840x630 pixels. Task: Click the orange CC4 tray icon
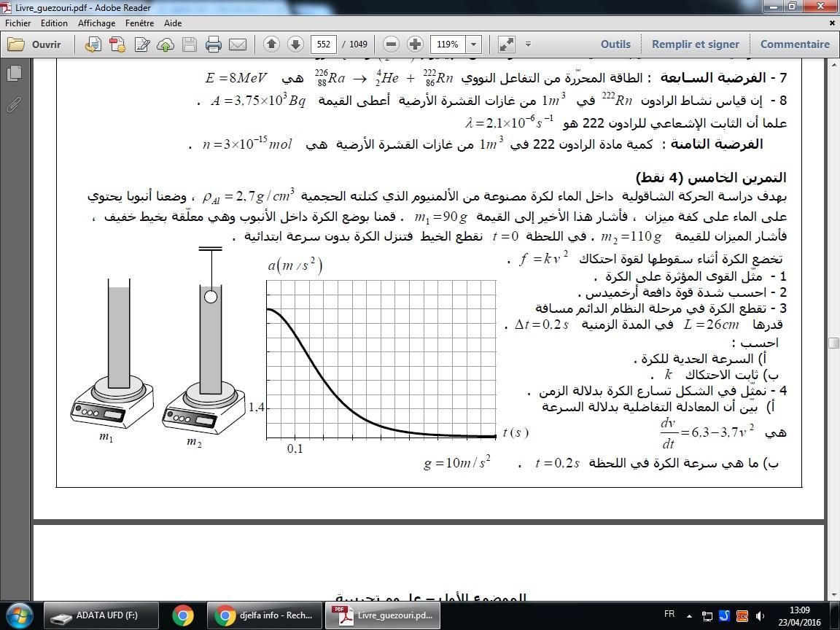coord(742,616)
